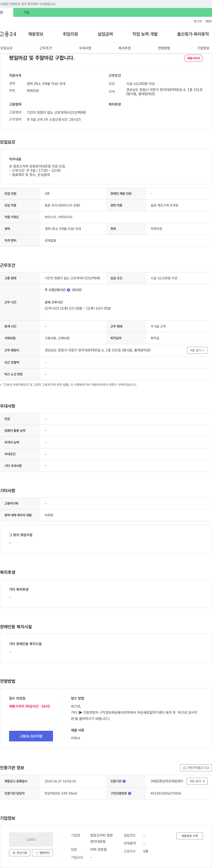Open 지도 보기 for 경남여성새일센터

point(197,781)
